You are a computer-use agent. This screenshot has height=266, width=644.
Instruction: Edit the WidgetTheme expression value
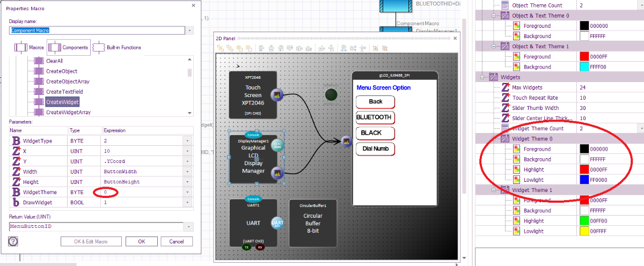[x=142, y=192]
